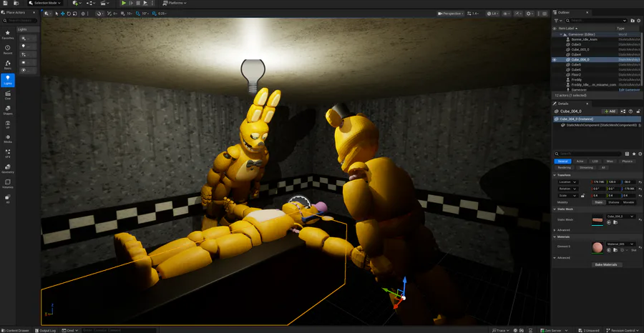The width and height of the screenshot is (644, 333).
Task: Set Mobility to Stationary
Action: [x=614, y=202]
